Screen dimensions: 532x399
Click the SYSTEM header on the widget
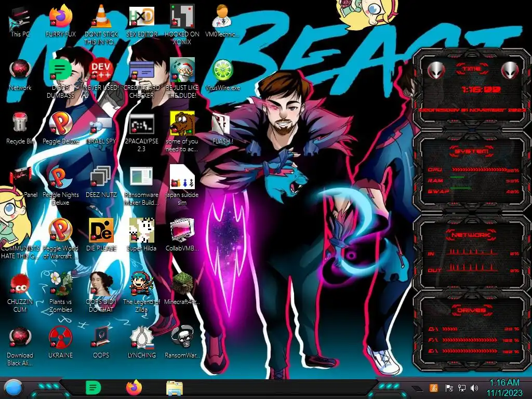(472, 151)
